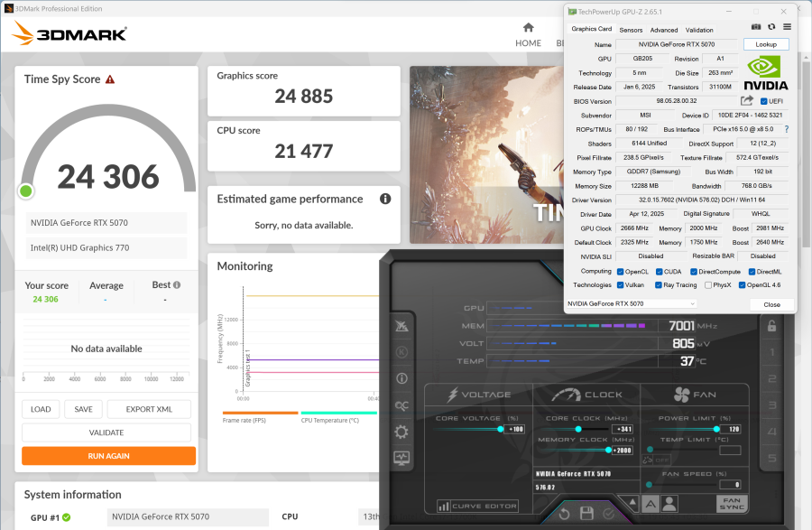The height and width of the screenshot is (530, 812).
Task: Click the Afterburner MSI dragon logo icon
Action: click(401, 326)
